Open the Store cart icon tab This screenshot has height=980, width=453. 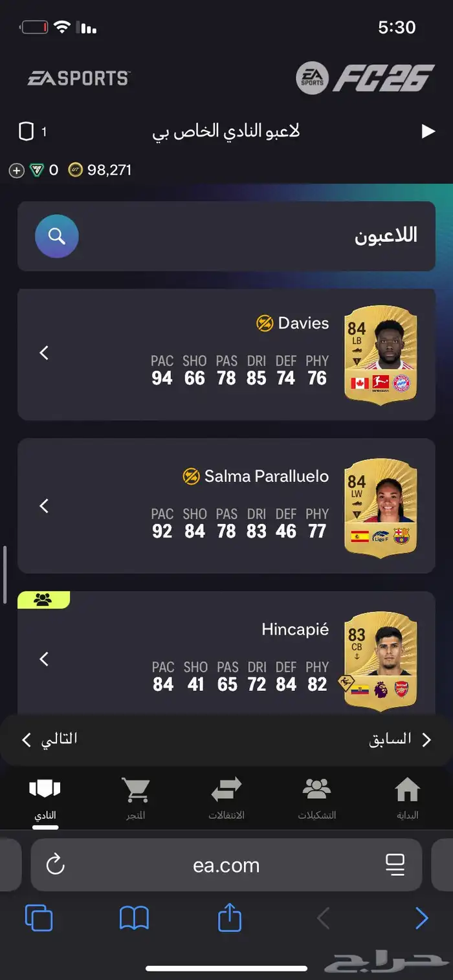point(135,799)
